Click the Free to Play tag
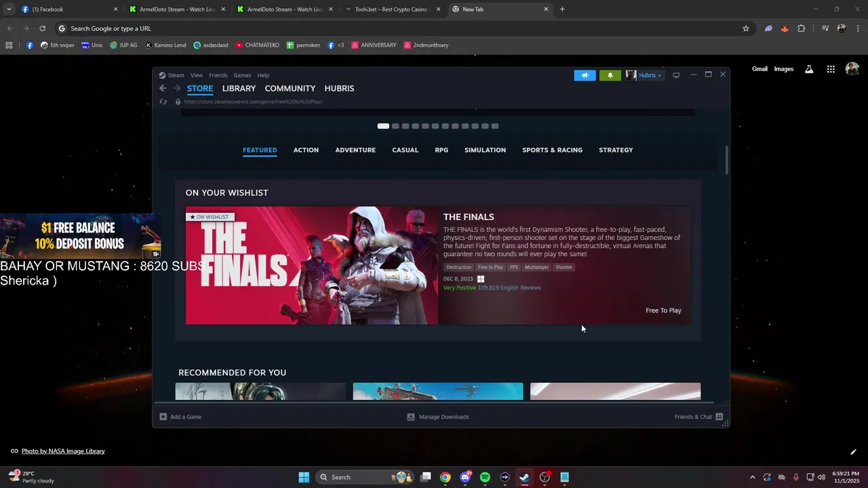This screenshot has width=868, height=488. click(490, 267)
